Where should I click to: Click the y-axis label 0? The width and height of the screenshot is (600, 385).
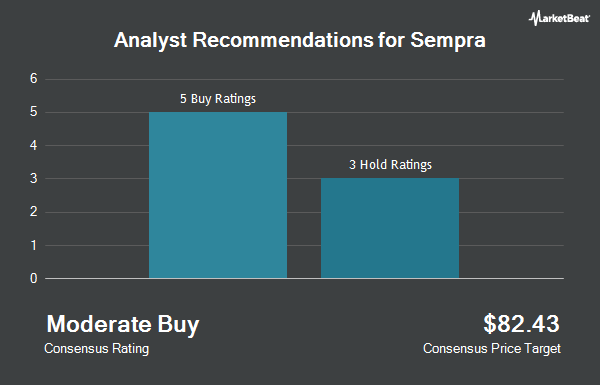point(34,278)
